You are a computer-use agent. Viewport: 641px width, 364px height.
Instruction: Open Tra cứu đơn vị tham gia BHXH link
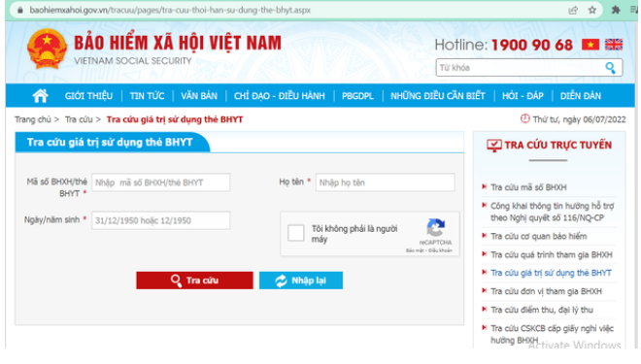pyautogui.click(x=546, y=291)
